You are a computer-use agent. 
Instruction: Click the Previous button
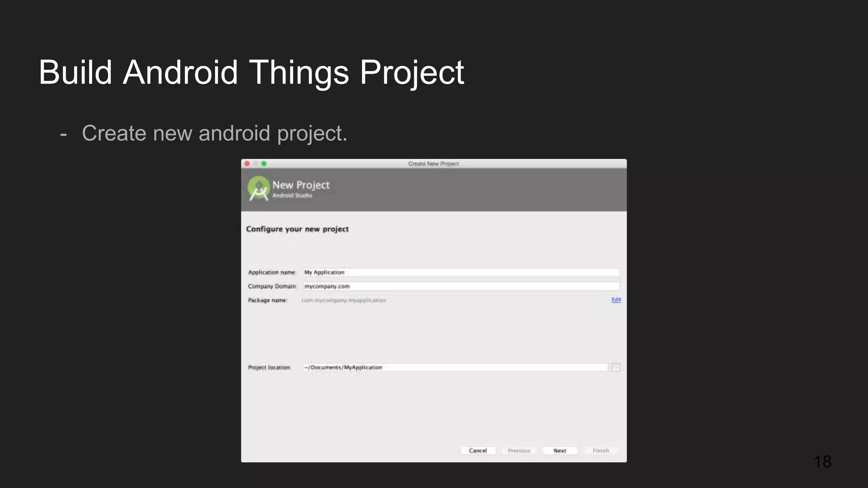519,451
